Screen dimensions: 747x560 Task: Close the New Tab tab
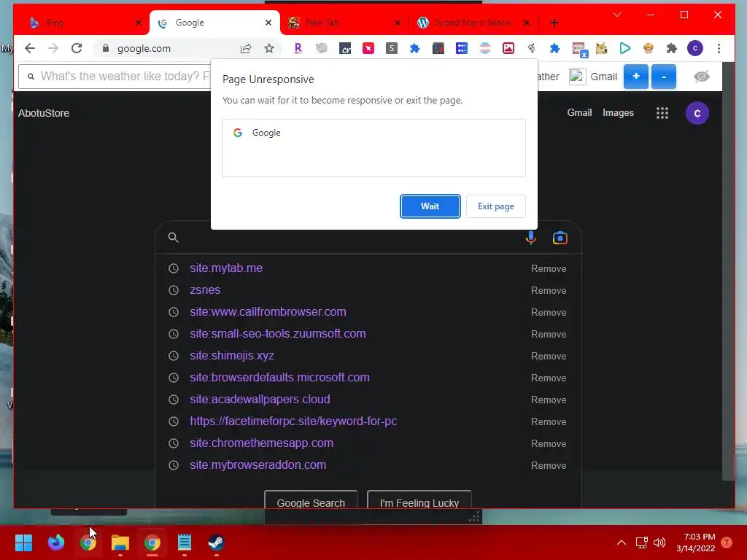click(x=398, y=23)
